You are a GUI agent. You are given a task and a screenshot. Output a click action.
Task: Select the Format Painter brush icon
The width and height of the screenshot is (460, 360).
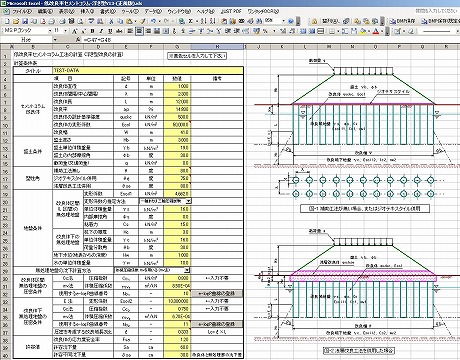[142, 21]
